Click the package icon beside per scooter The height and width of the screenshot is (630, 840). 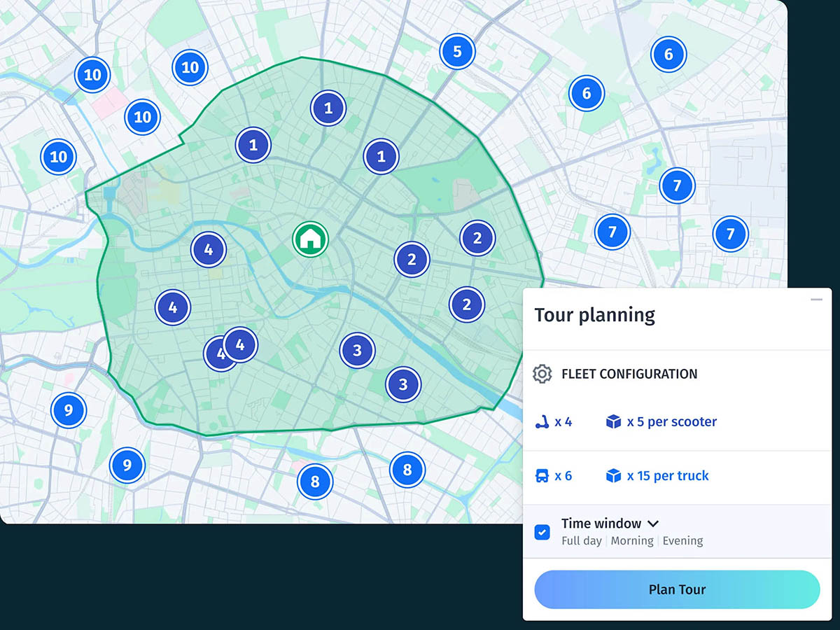[613, 422]
